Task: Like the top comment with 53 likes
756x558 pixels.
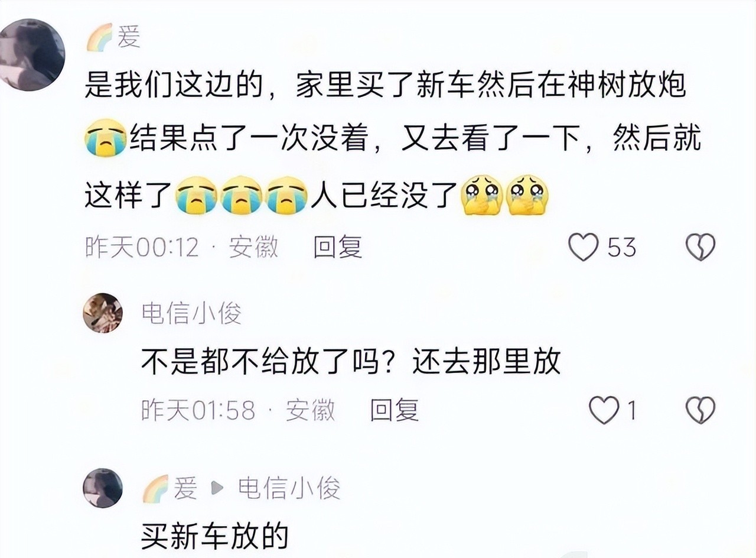Action: pyautogui.click(x=584, y=247)
